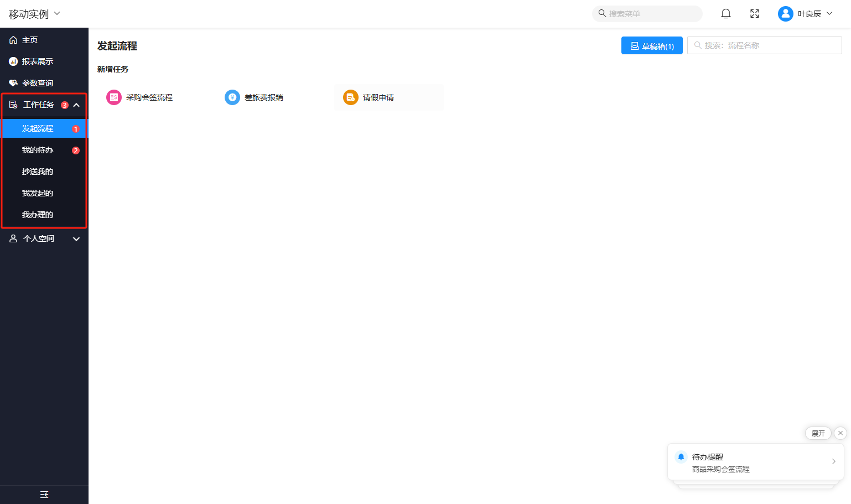The width and height of the screenshot is (851, 504).
Task: Select 抄送我的 menu item
Action: pos(38,172)
